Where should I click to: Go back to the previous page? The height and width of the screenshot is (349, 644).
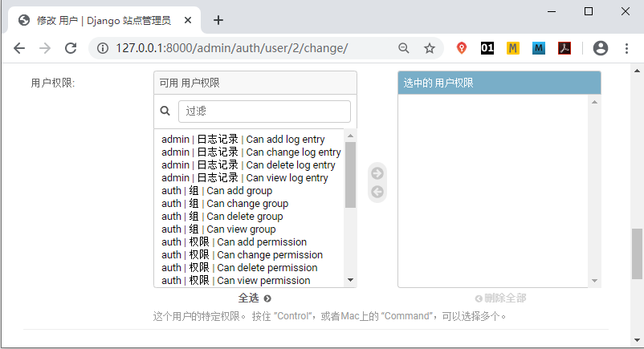point(19,48)
